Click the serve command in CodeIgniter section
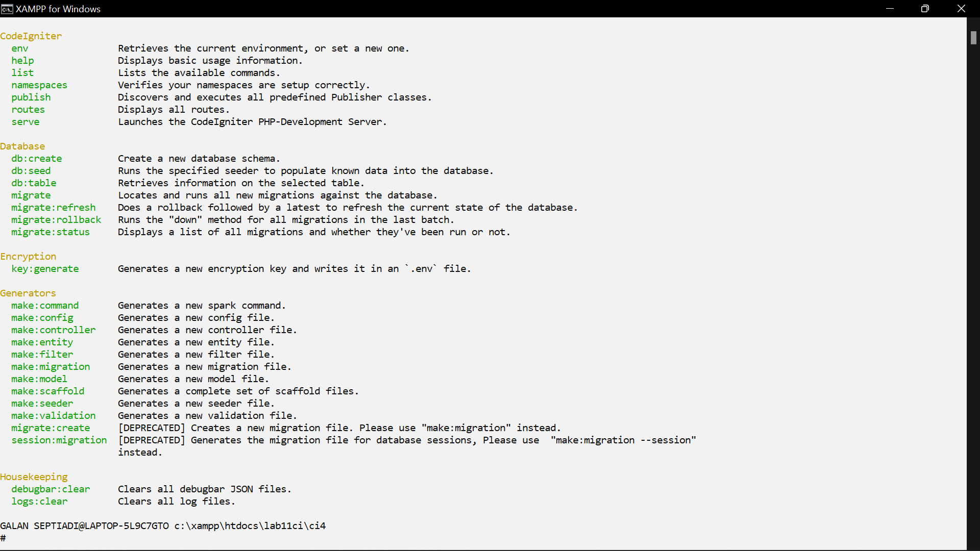This screenshot has width=980, height=551. click(x=25, y=121)
